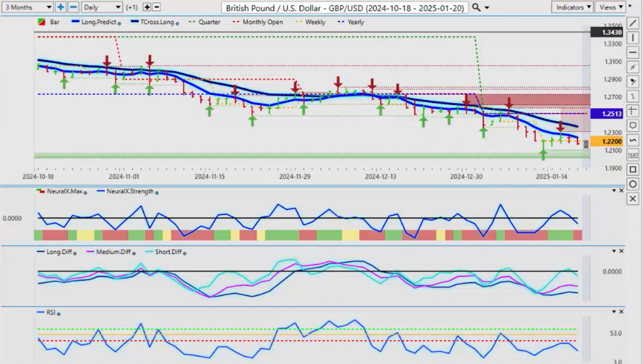Click the GBP/USD symbol name field
The image size is (643, 364).
point(344,7)
